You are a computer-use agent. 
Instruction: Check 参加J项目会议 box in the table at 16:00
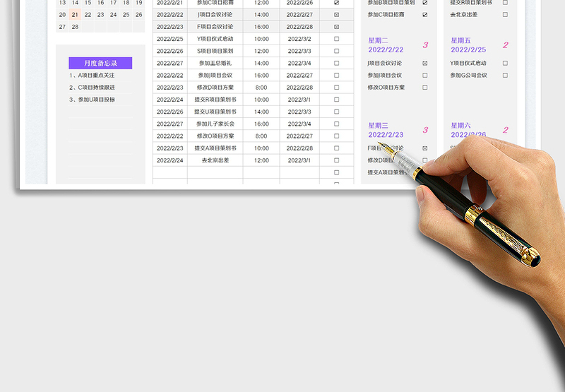click(337, 76)
